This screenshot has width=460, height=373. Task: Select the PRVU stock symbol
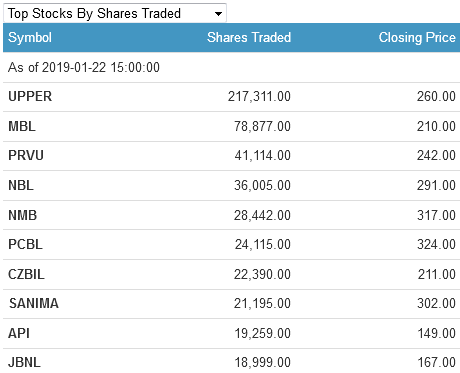26,155
